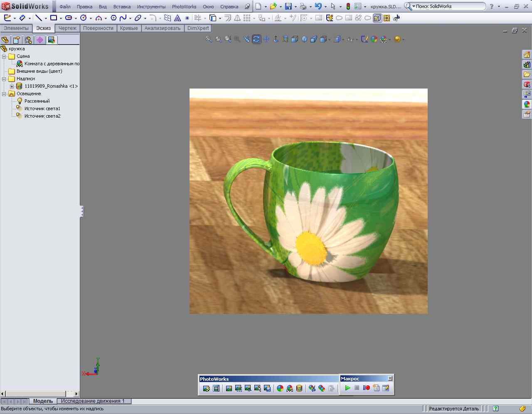This screenshot has width=532, height=414.
Task: Switch to the Поверхности tab
Action: [98, 28]
